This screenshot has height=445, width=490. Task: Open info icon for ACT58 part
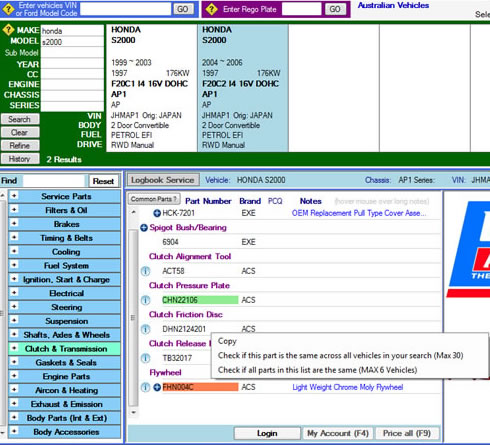pyautogui.click(x=145, y=271)
